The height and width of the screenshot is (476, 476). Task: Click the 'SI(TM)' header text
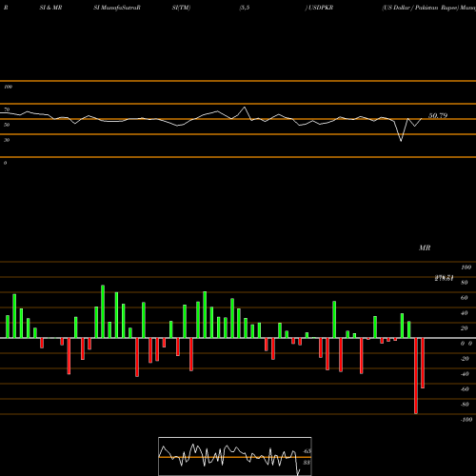tap(181, 8)
